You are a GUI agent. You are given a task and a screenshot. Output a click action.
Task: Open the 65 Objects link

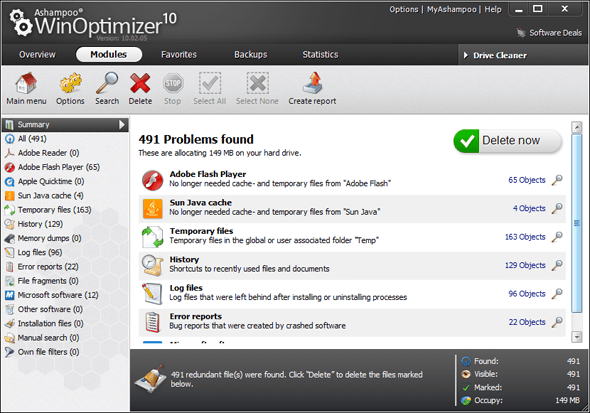click(x=527, y=180)
